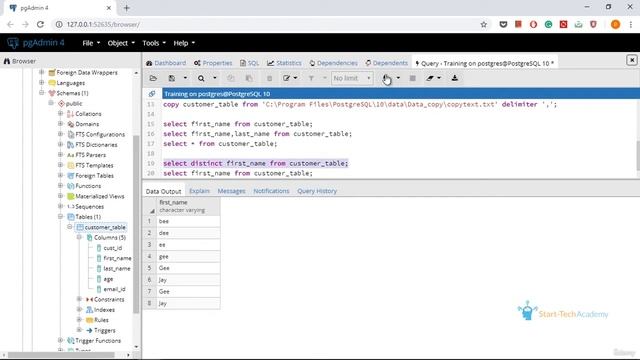Screen dimensions: 640x360
Task: Collapse the Tables (1) node
Action: (x=60, y=216)
